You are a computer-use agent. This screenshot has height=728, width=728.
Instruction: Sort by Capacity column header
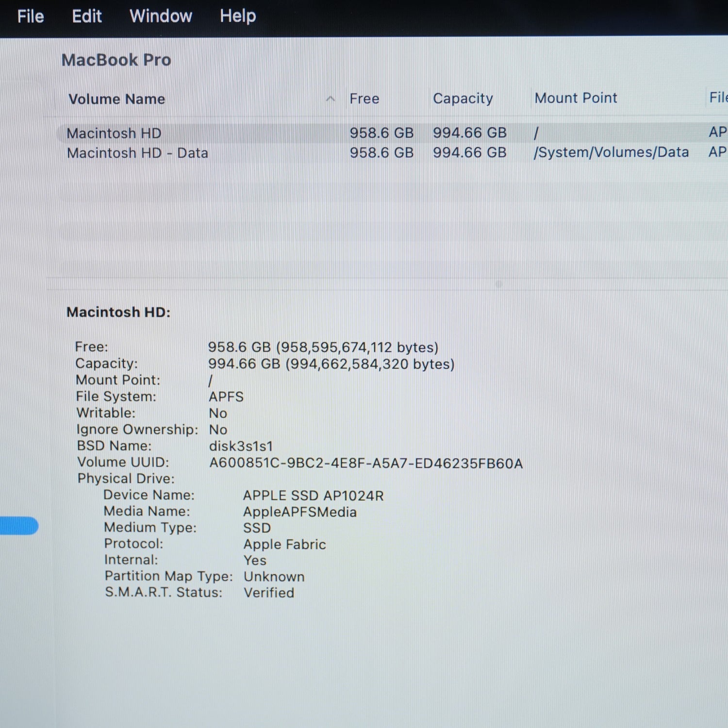pos(463,99)
